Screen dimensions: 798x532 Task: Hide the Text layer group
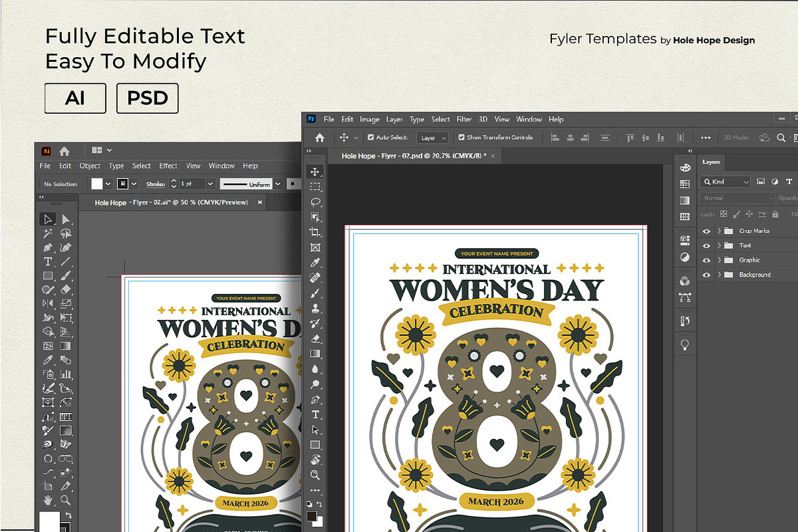pyautogui.click(x=706, y=245)
